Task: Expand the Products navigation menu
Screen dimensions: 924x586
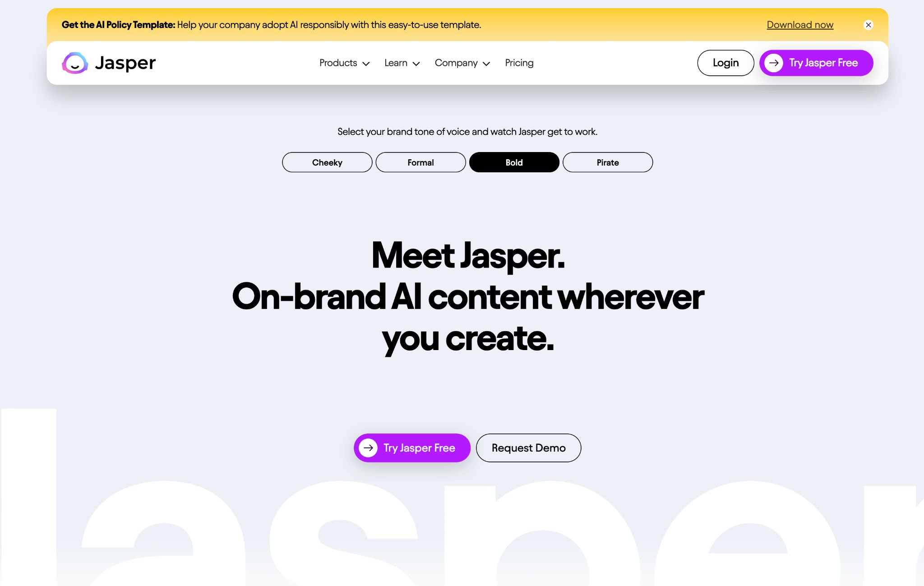Action: [345, 63]
